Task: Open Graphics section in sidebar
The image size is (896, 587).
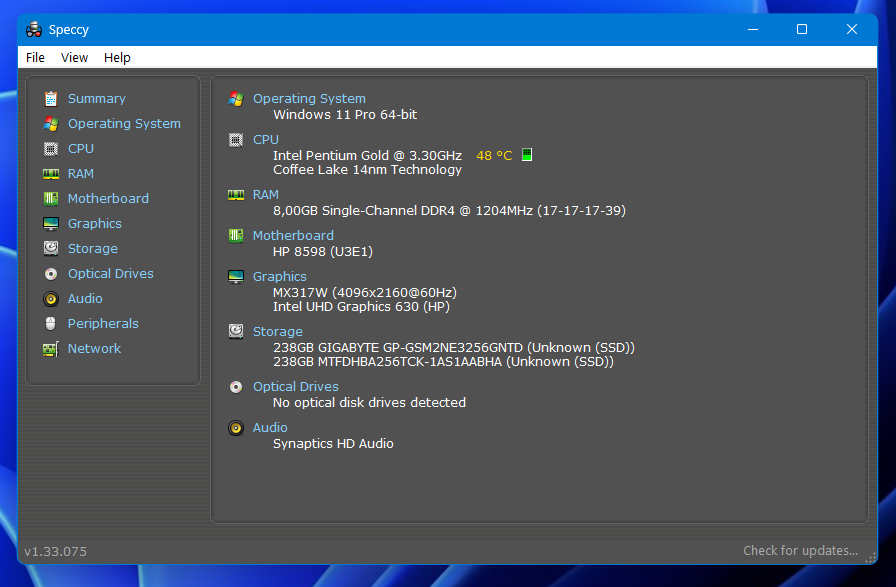Action: (x=95, y=223)
